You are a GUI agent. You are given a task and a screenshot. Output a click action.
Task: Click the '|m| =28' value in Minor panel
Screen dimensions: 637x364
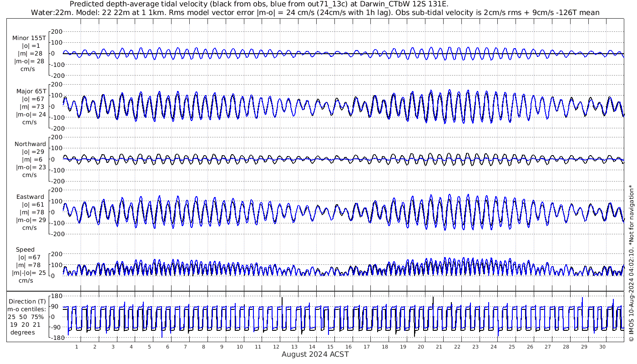click(x=30, y=54)
